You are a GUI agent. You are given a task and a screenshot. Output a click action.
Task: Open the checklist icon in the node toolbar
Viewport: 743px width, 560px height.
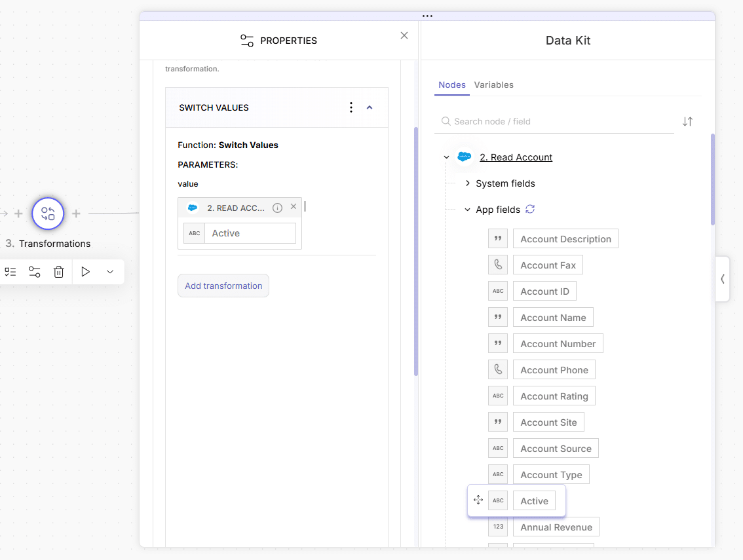pos(10,272)
